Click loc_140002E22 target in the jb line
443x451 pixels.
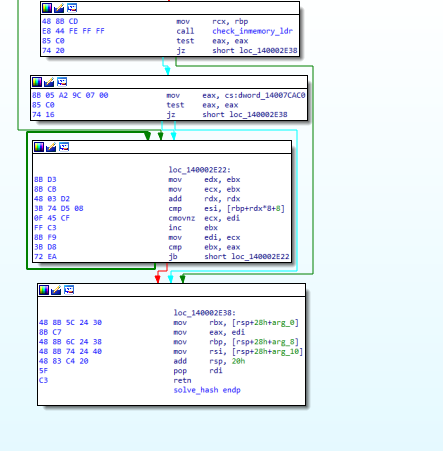pos(260,257)
